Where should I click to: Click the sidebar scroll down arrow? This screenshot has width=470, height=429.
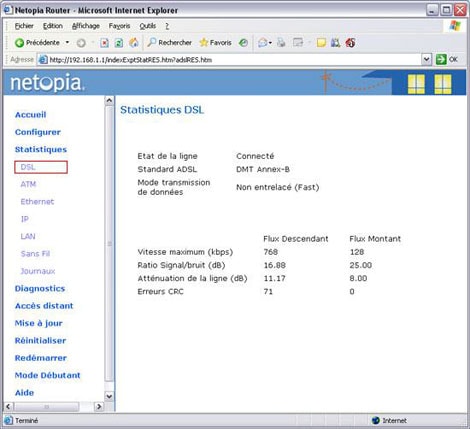109,396
